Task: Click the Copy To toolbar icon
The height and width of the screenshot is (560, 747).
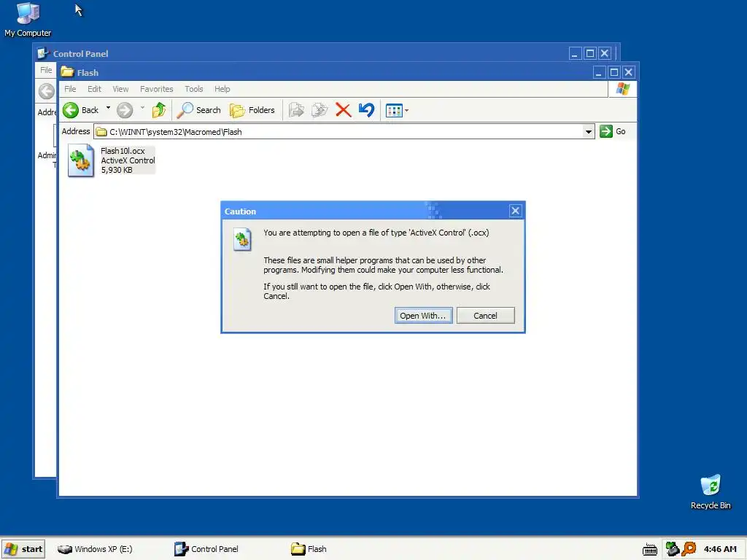Action: [320, 110]
